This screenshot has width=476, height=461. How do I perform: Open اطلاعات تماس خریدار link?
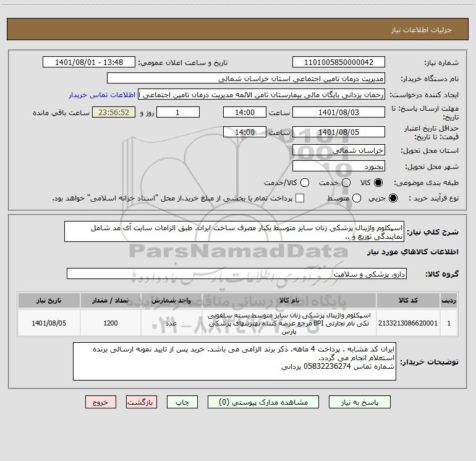[x=102, y=95]
